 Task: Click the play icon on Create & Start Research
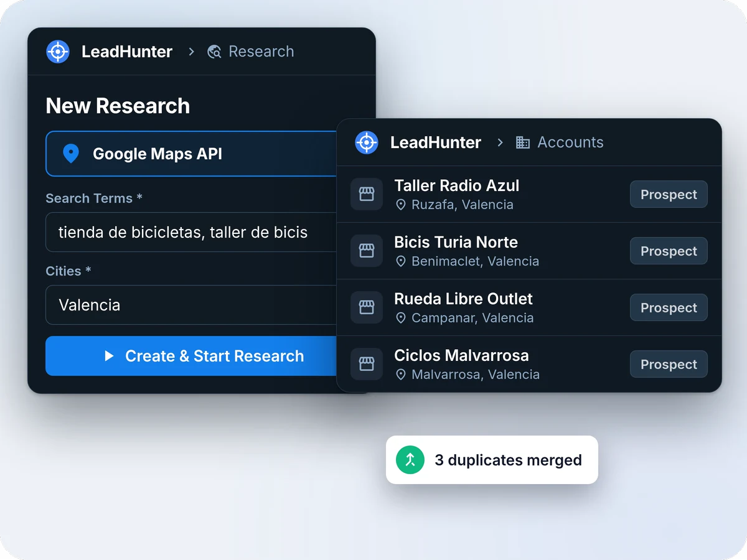(x=110, y=356)
